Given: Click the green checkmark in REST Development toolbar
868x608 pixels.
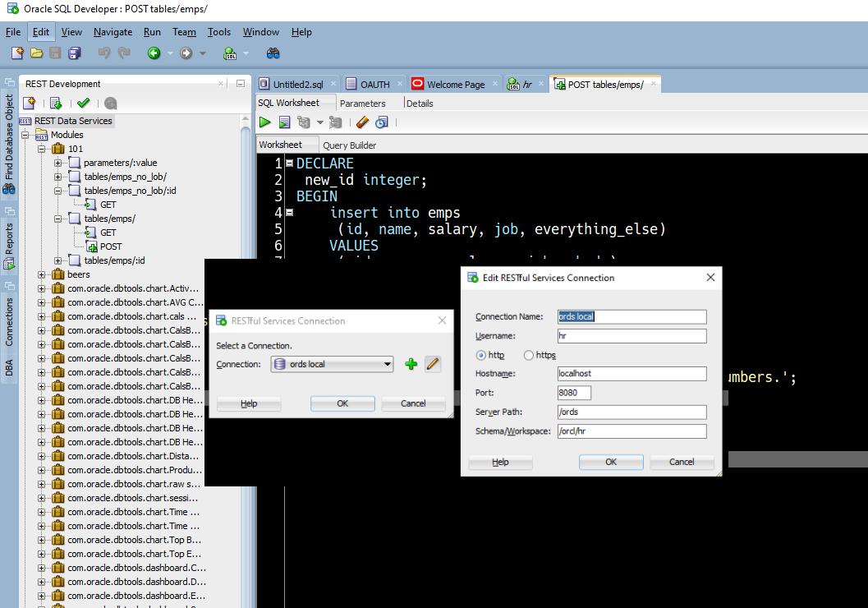Looking at the screenshot, I should [x=84, y=103].
